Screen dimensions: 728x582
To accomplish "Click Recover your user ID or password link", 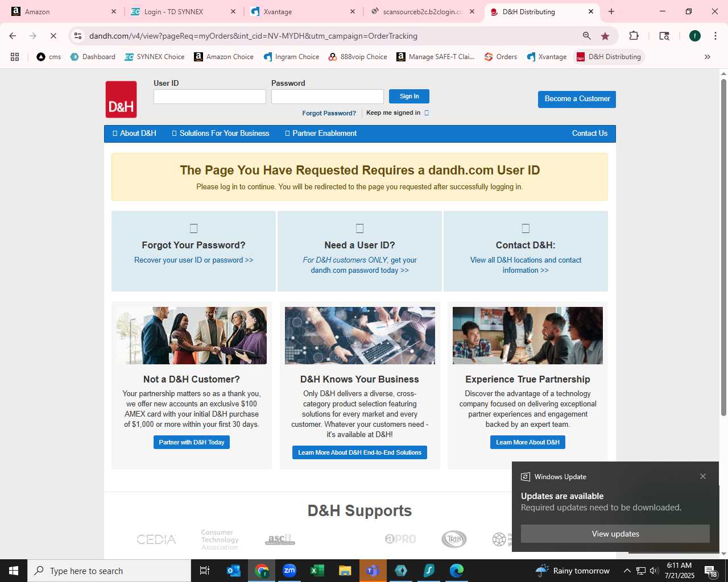I will pos(193,260).
